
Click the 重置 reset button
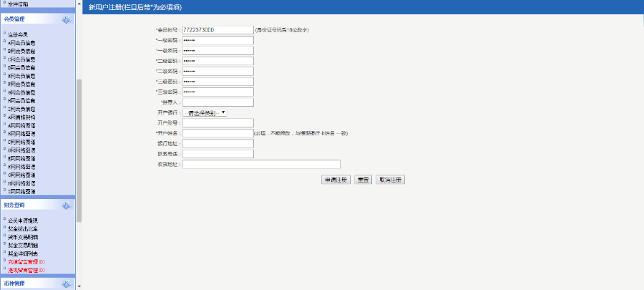click(x=363, y=180)
